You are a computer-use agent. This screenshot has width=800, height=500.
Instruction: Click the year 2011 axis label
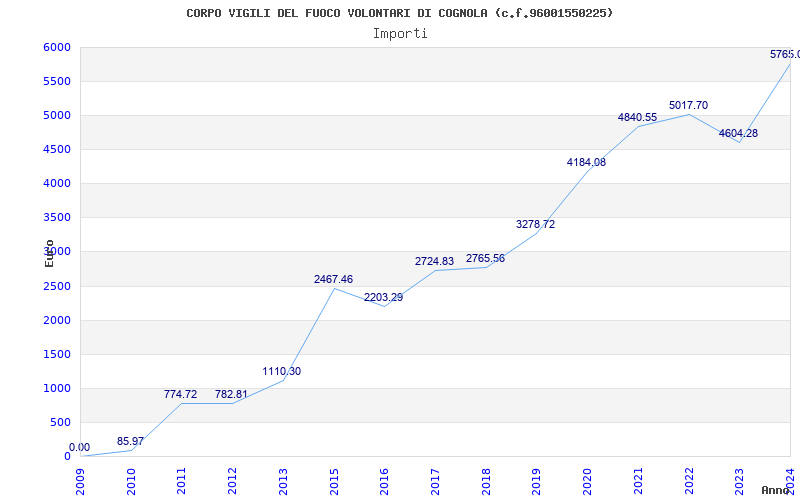pyautogui.click(x=182, y=482)
